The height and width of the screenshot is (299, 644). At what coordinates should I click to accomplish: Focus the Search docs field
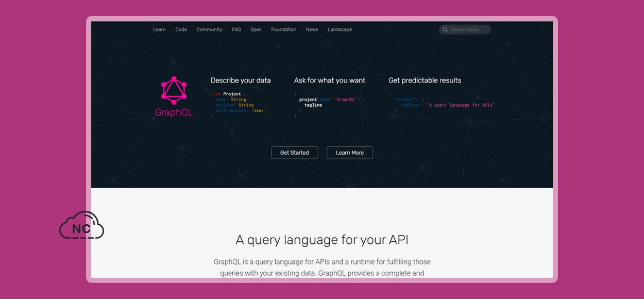click(465, 29)
